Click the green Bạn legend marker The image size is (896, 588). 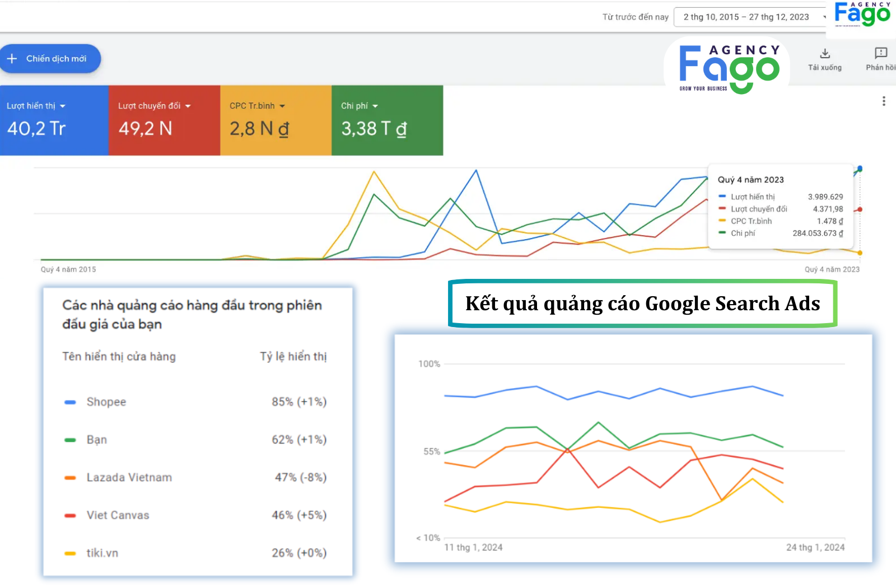click(x=70, y=440)
